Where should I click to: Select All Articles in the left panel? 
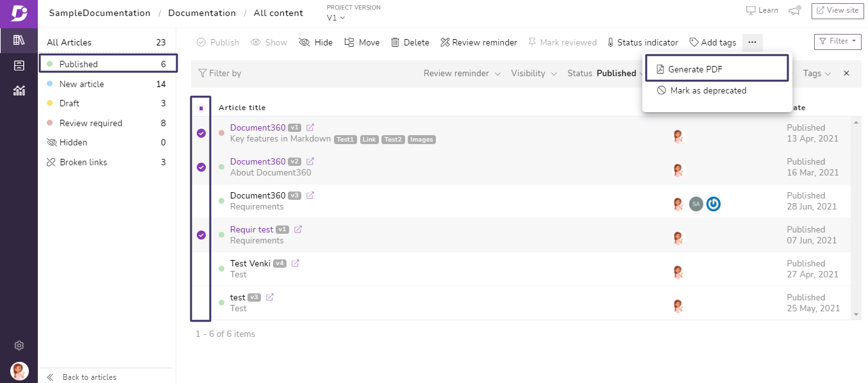click(106, 42)
